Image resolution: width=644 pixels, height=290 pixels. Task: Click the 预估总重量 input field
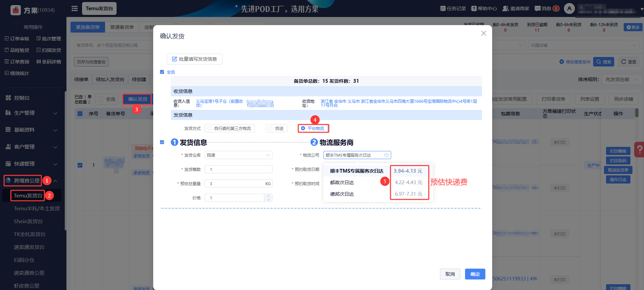pyautogui.click(x=239, y=183)
